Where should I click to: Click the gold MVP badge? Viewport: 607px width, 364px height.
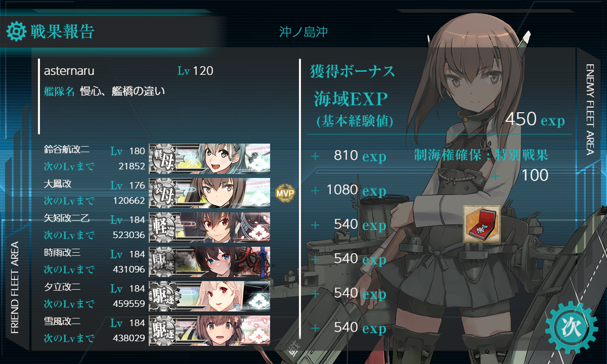285,193
